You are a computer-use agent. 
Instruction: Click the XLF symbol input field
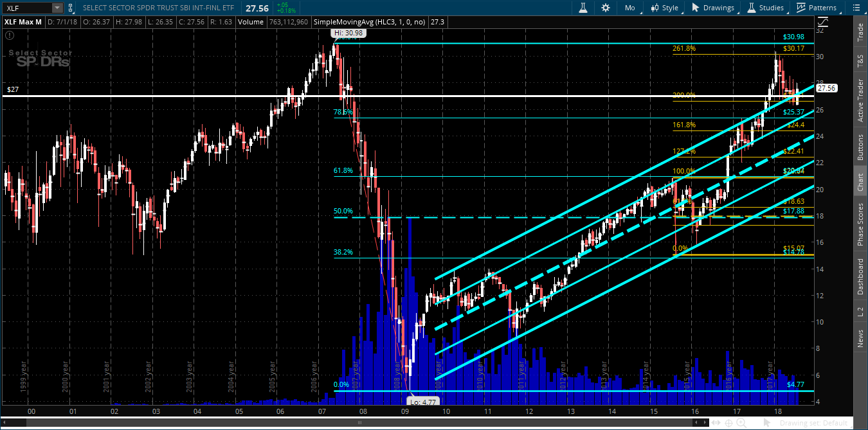[x=26, y=8]
